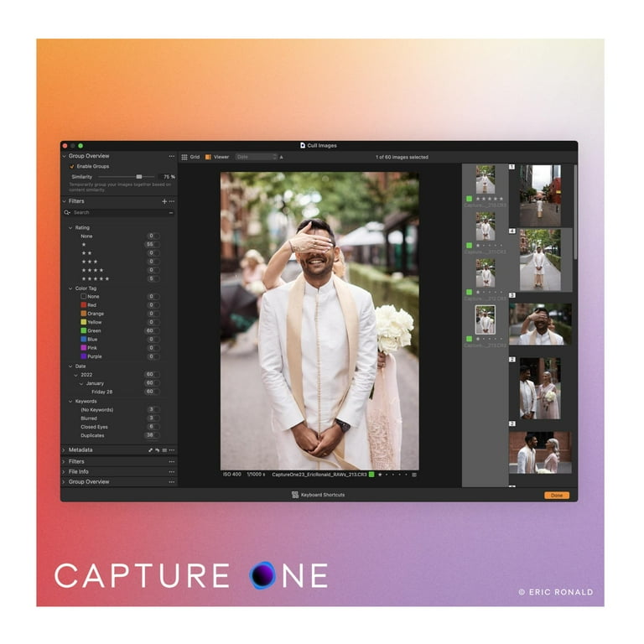
Task: Open collapsed Filters panel options menu
Action: (x=172, y=462)
